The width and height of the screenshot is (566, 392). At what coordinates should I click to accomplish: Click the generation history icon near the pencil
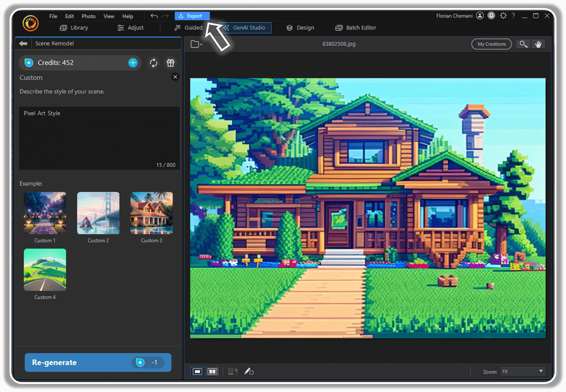232,371
